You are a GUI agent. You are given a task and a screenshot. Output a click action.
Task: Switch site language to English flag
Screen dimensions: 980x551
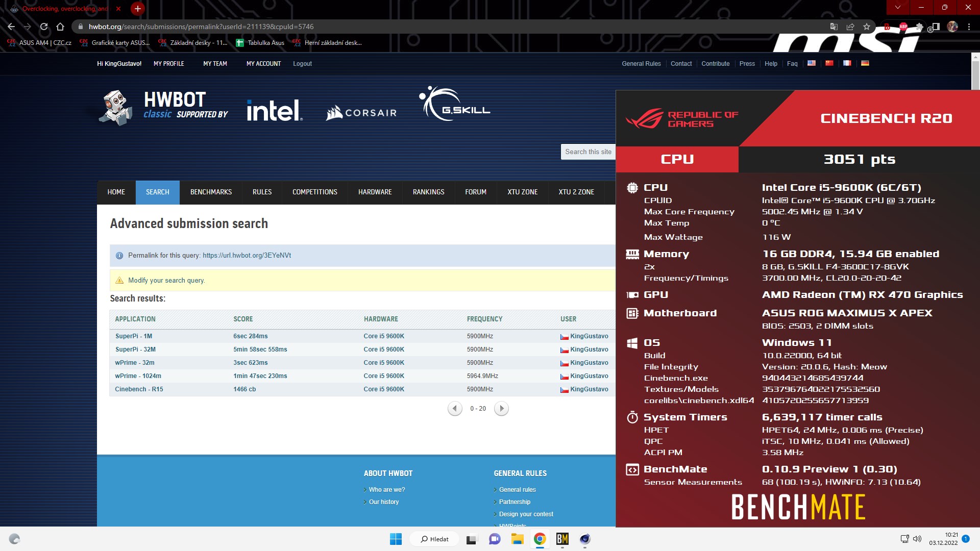tap(812, 63)
